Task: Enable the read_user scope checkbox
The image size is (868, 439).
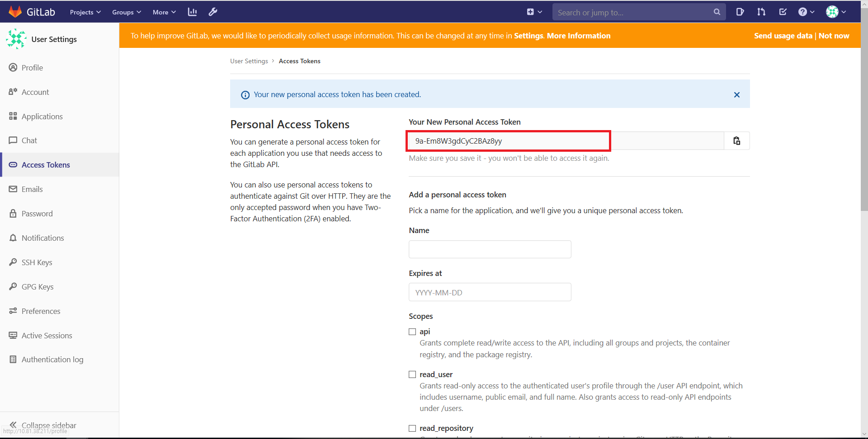Action: click(x=412, y=374)
